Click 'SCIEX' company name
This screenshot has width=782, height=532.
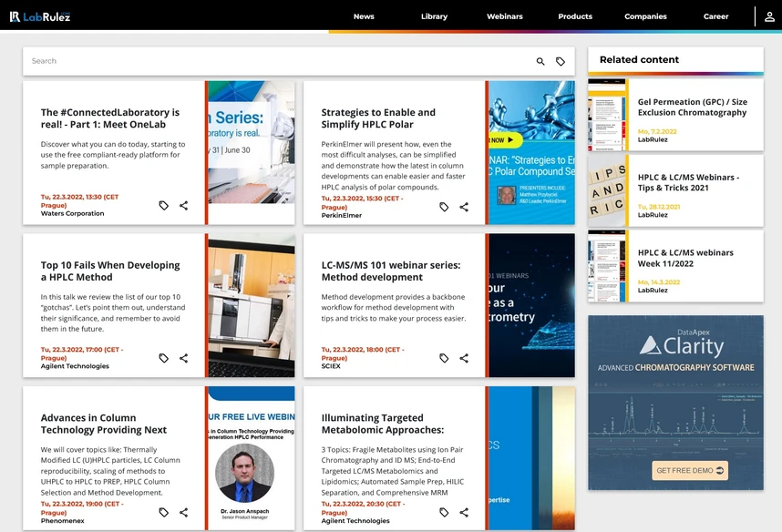click(x=331, y=366)
